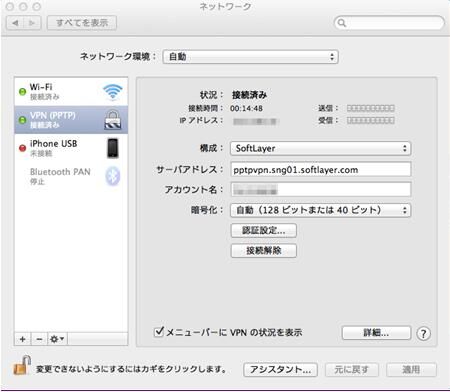Image resolution: width=450 pixels, height=392 pixels.
Task: Select the Wi-Fi service in list
Action: (x=71, y=92)
